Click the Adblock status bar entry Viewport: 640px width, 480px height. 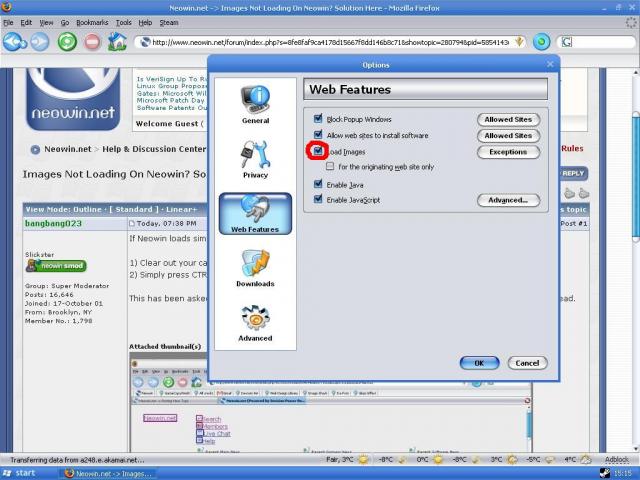click(616, 460)
